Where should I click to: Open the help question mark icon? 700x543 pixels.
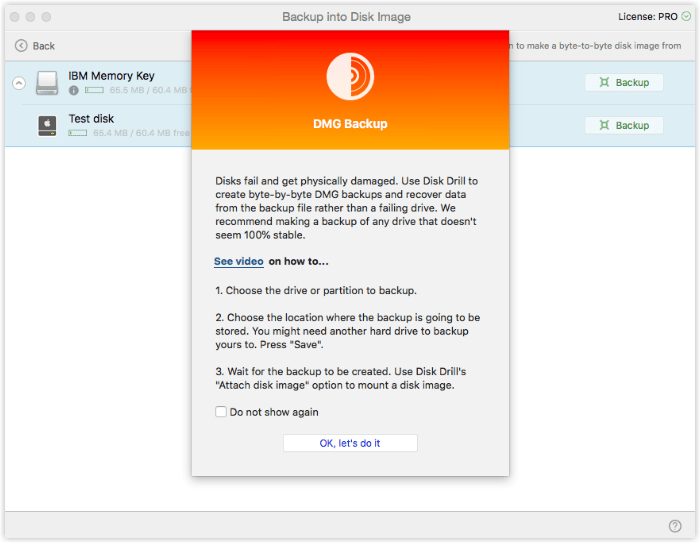pos(675,526)
